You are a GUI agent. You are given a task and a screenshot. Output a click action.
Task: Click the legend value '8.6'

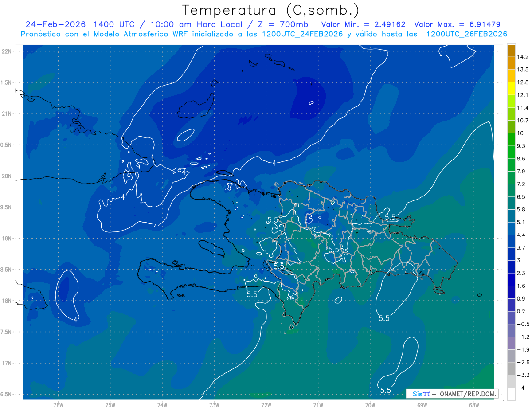pyautogui.click(x=521, y=158)
